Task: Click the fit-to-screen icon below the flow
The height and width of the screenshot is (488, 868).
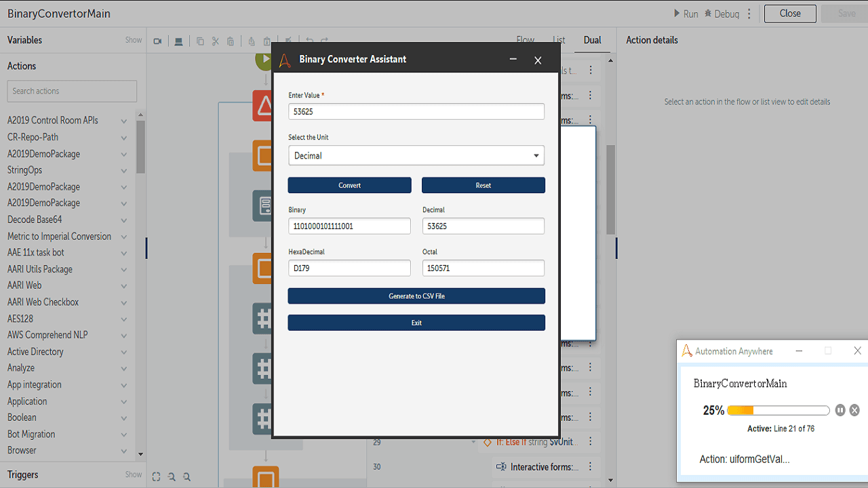Action: (156, 476)
